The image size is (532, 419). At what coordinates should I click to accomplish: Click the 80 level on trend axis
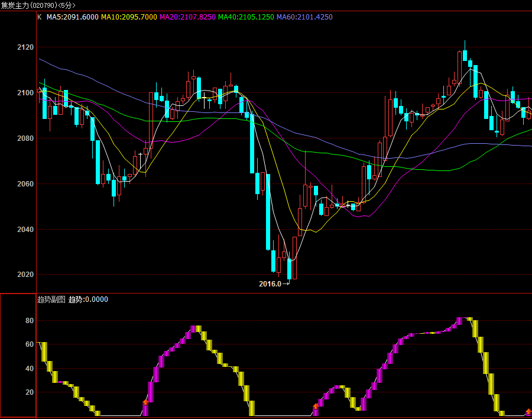[x=30, y=320]
